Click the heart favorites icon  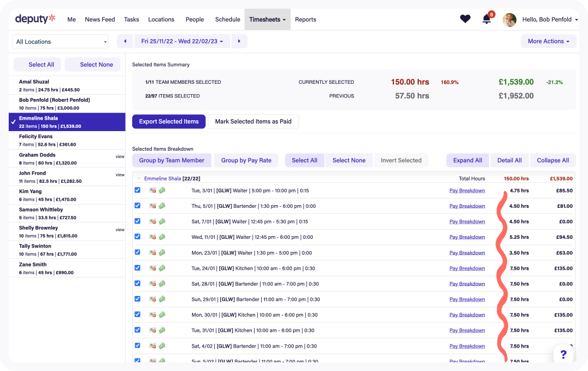click(x=465, y=18)
